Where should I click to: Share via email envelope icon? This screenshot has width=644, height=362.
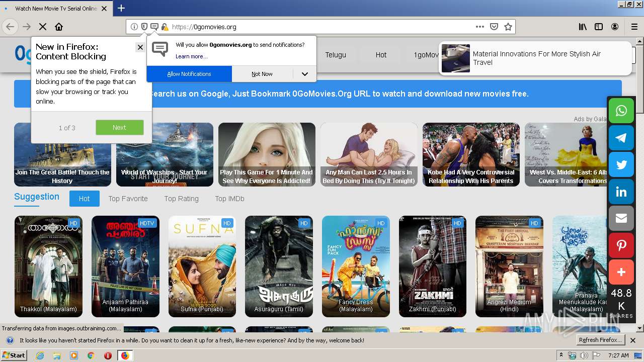click(621, 219)
